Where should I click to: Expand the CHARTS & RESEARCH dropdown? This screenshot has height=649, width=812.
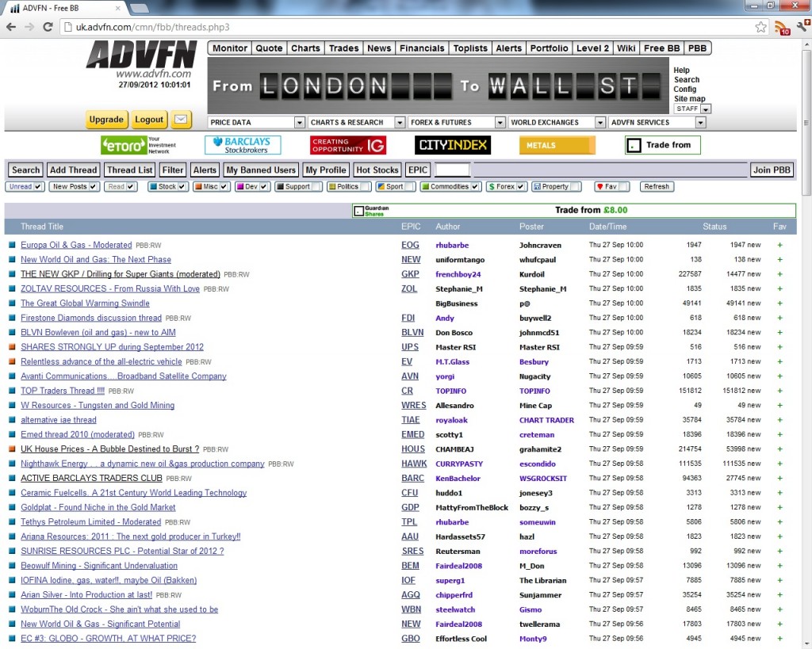point(400,123)
